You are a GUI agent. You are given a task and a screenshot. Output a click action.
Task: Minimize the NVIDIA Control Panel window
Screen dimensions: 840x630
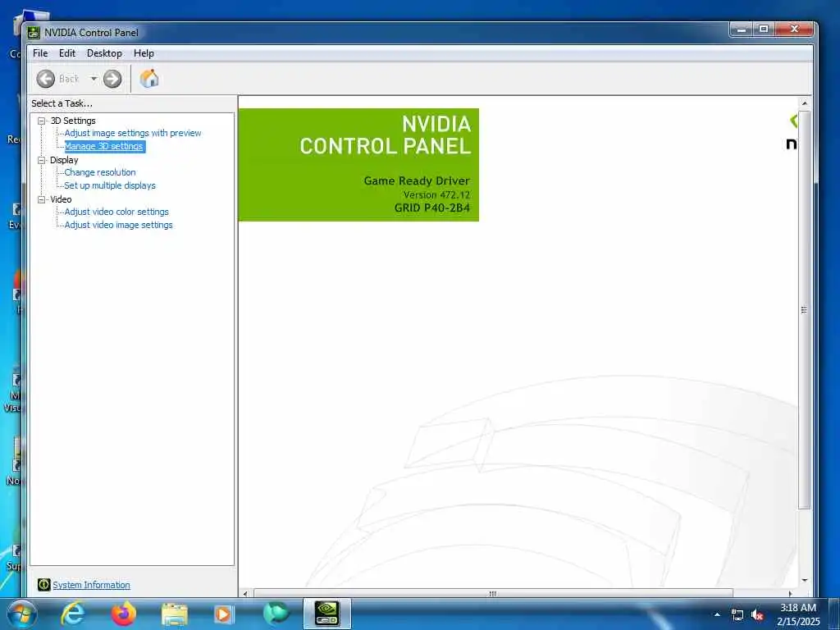point(742,29)
